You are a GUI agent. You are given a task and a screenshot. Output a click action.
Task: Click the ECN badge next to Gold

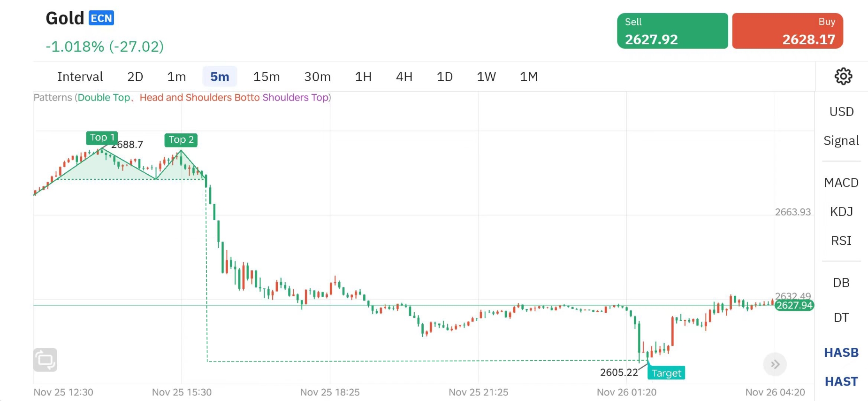(101, 18)
